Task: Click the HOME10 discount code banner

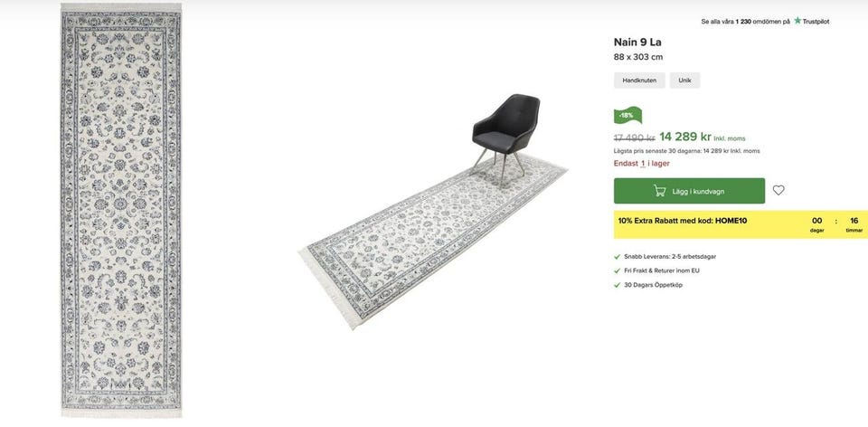Action: click(741, 224)
